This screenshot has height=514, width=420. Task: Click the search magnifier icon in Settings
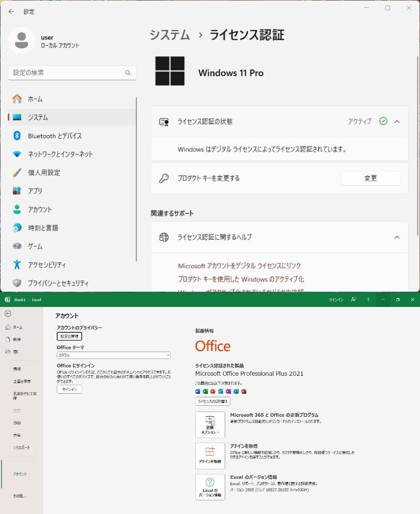pyautogui.click(x=128, y=73)
